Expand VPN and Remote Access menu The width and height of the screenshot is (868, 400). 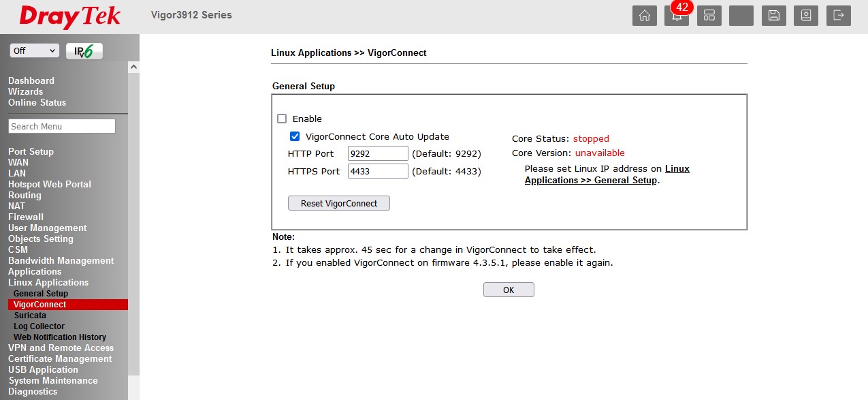tap(61, 348)
